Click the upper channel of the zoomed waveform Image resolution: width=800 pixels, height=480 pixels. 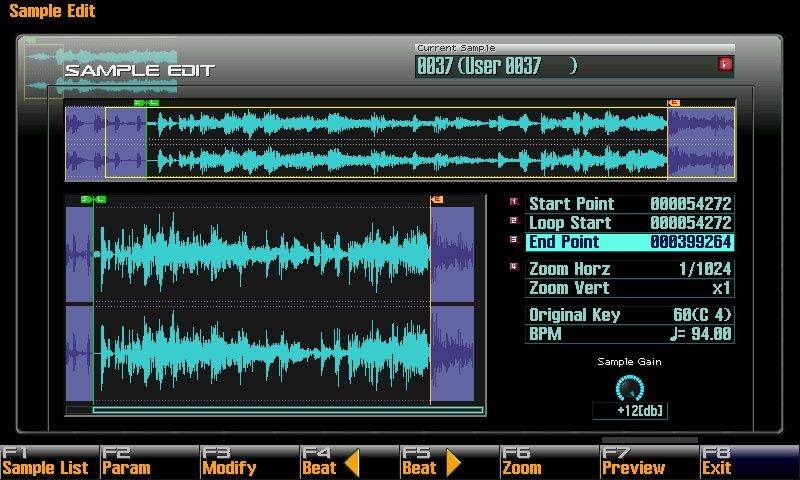click(x=270, y=255)
